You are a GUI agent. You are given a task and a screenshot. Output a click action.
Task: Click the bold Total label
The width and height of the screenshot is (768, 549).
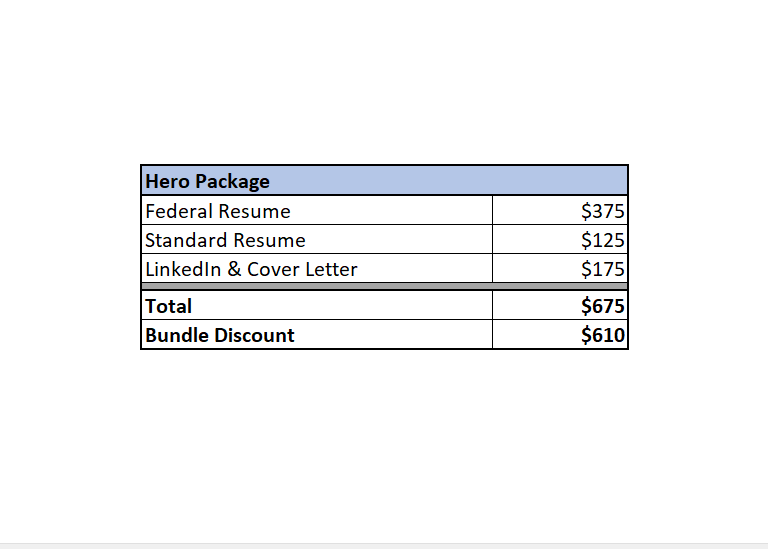(168, 306)
